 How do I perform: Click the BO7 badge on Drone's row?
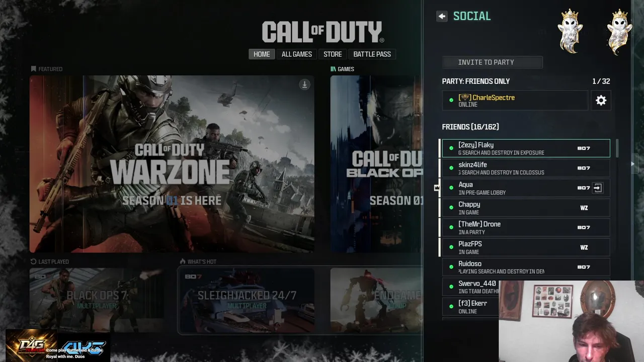584,227
